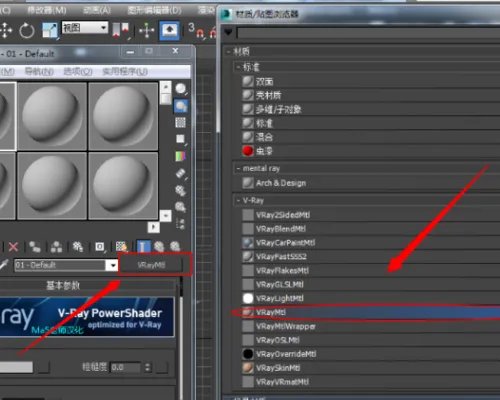The height and width of the screenshot is (400, 500).
Task: Click the red X Reset Material icon
Action: 13,247
